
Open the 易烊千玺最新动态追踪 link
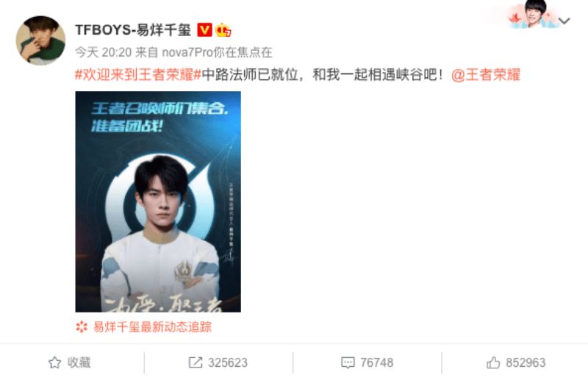(x=152, y=327)
